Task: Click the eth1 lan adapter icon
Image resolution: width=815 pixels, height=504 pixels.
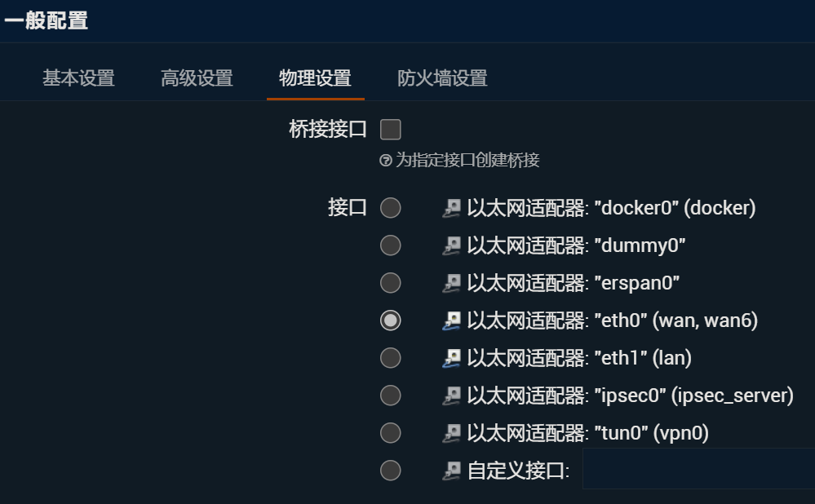Action: point(452,358)
